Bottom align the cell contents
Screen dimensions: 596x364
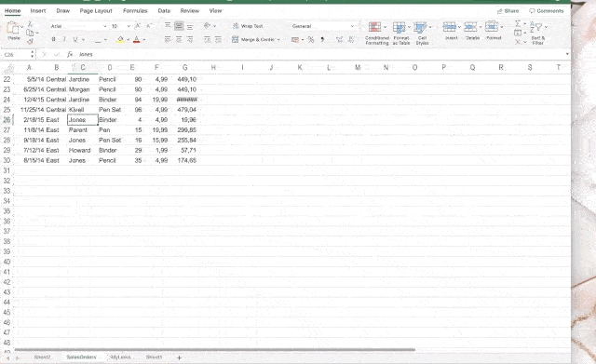[190, 26]
